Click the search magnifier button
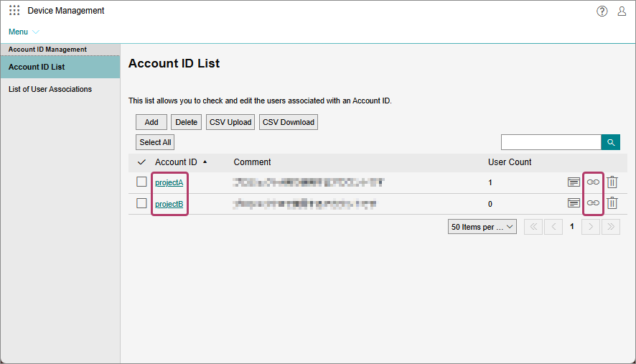This screenshot has width=636, height=364. (610, 142)
